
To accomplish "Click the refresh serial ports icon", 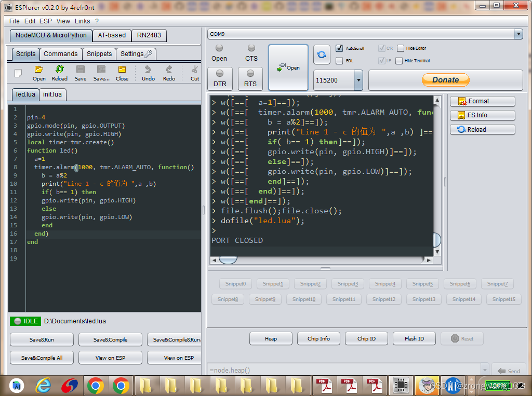I will pos(322,54).
